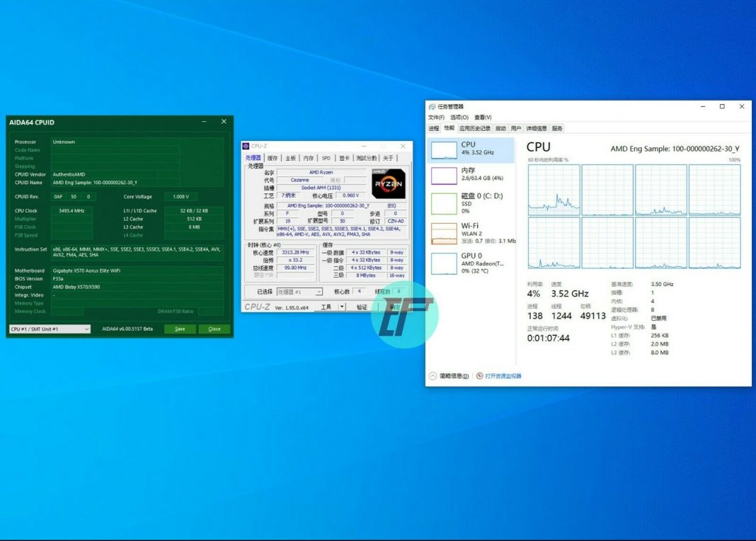
Task: Open the 測試分數 tab in CPU-Z
Action: pos(367,158)
